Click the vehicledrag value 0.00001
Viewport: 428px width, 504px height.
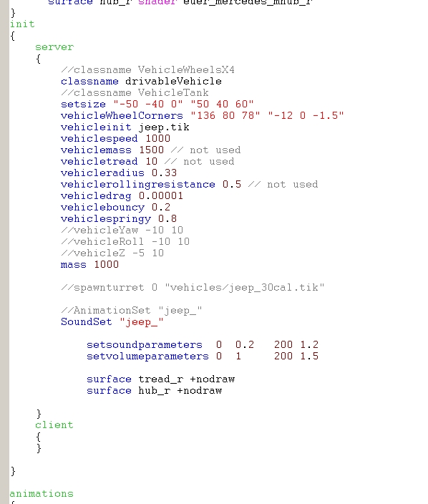161,195
